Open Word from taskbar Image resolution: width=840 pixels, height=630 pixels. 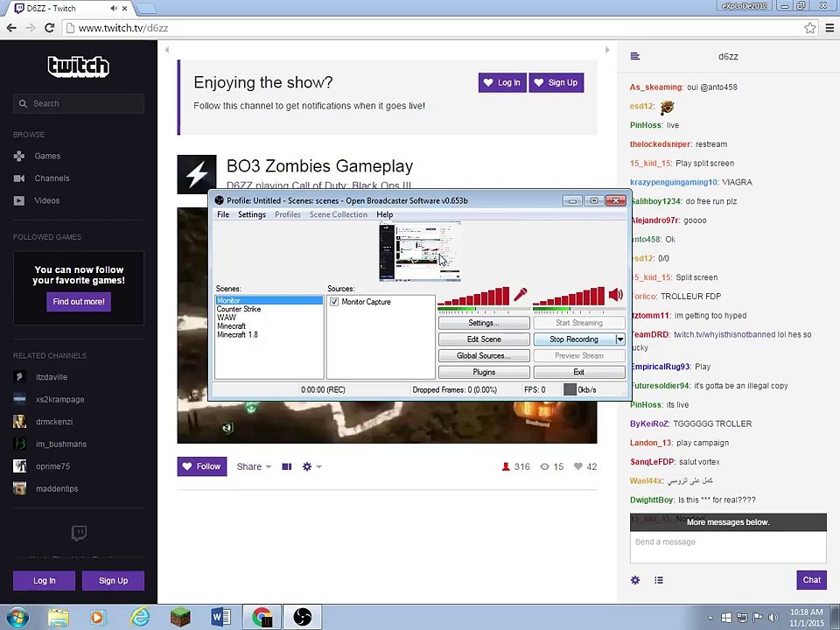(x=220, y=618)
